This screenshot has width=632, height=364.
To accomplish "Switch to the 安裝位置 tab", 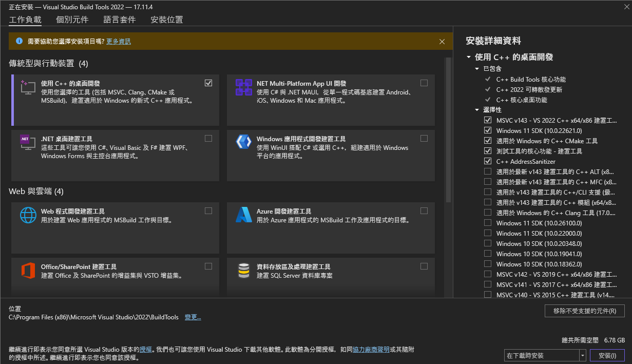I will (167, 20).
